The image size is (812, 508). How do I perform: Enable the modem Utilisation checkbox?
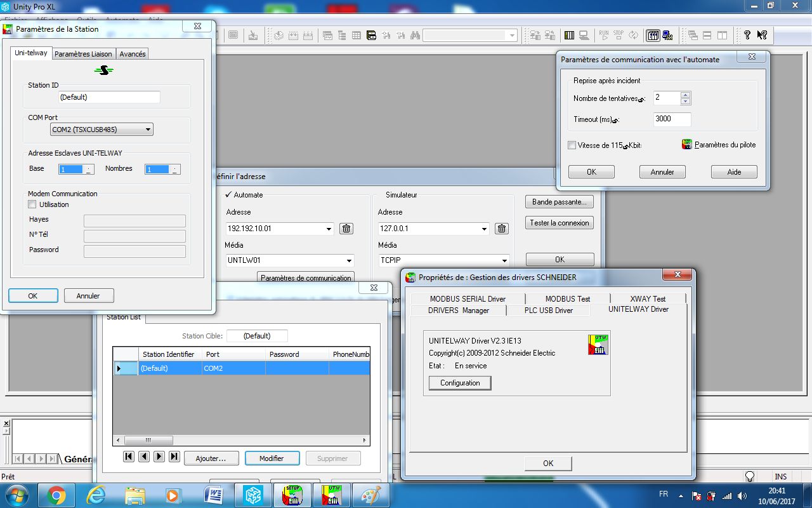32,204
